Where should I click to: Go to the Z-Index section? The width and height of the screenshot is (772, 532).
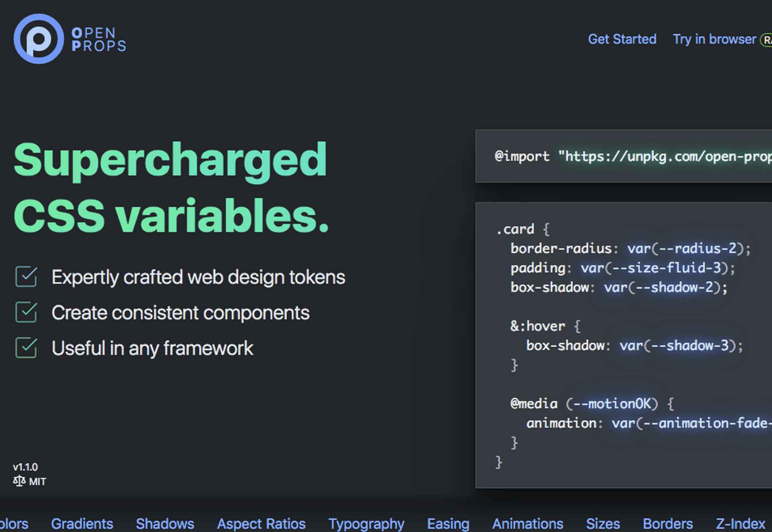740,524
